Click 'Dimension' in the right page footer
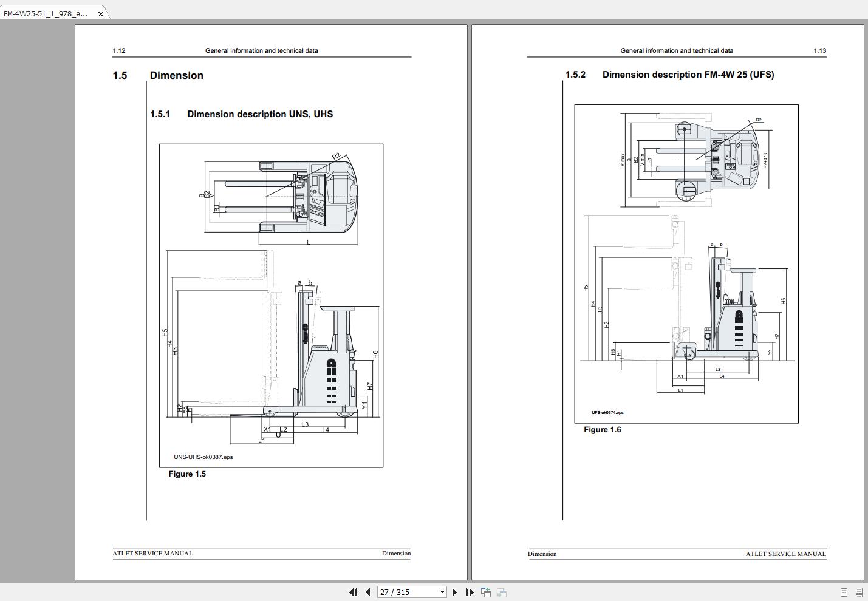Image resolution: width=868 pixels, height=601 pixels. point(542,554)
